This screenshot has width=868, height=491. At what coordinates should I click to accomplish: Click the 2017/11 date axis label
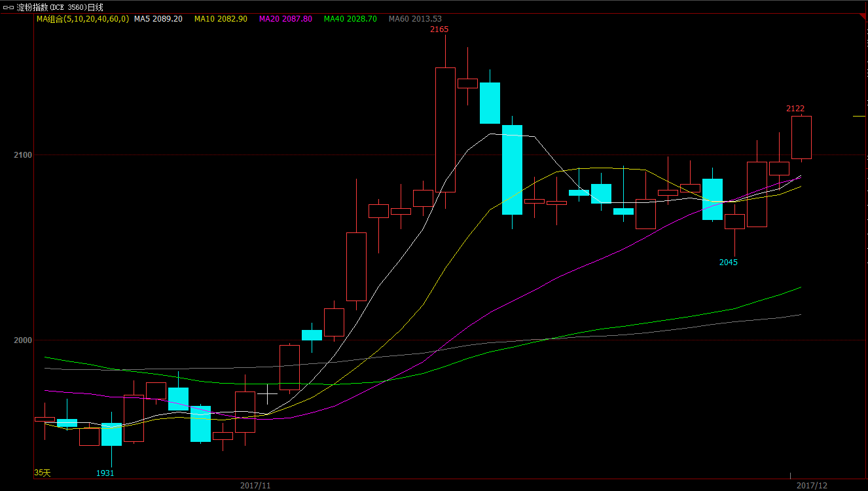pos(255,486)
